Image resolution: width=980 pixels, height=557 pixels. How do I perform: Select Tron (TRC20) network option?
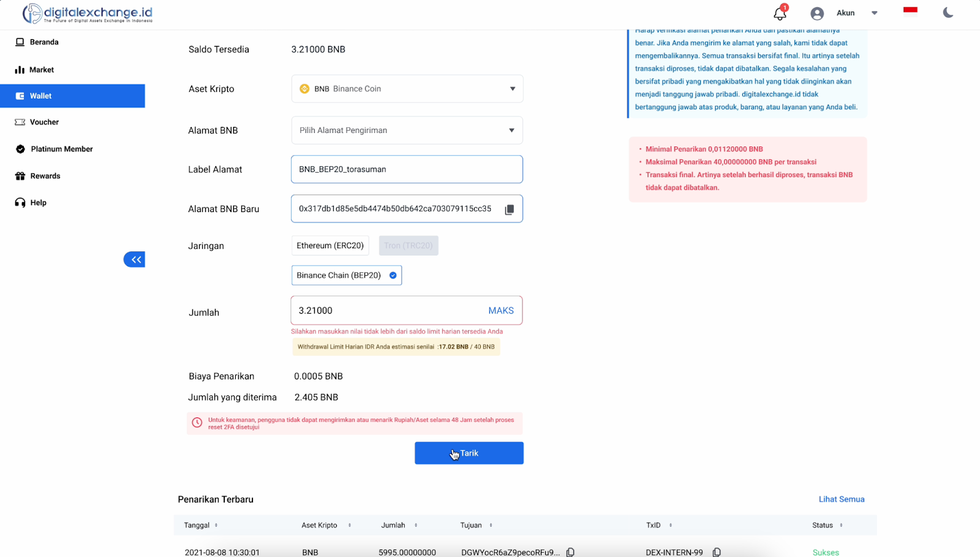[409, 246]
